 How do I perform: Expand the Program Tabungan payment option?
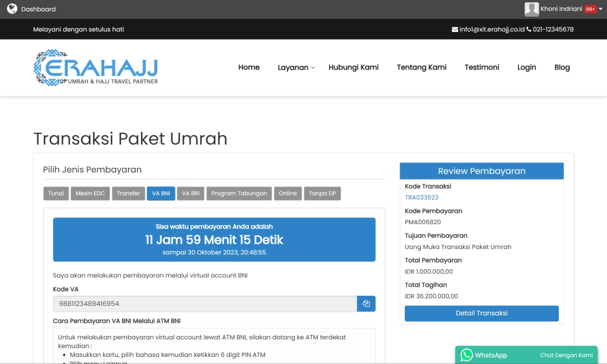point(239,193)
